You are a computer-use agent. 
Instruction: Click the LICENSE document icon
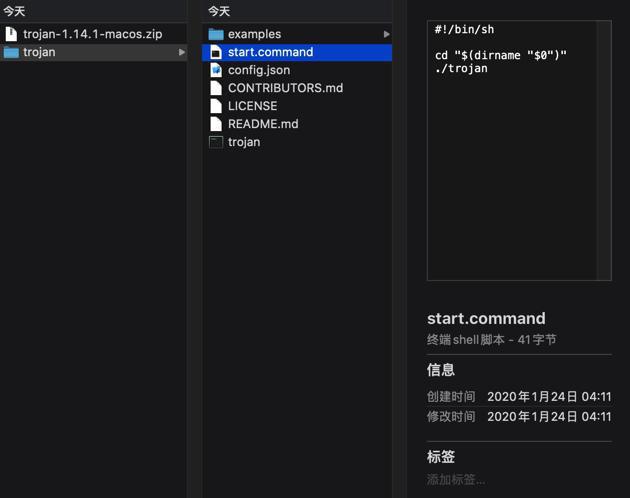pyautogui.click(x=216, y=106)
